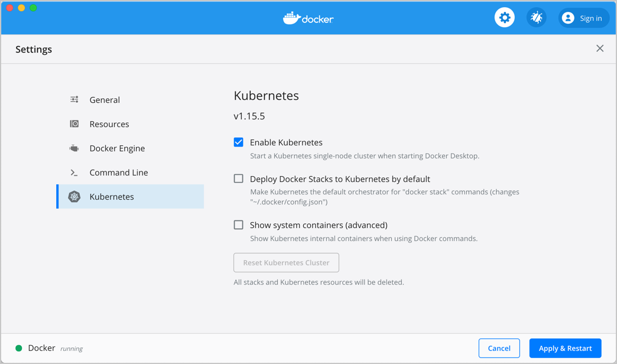This screenshot has width=617, height=364.
Task: Click the close X on the Settings panel
Action: pos(600,48)
